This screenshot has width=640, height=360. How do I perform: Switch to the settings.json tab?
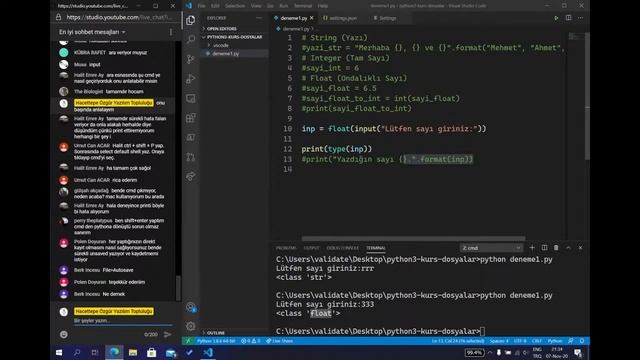340,18
